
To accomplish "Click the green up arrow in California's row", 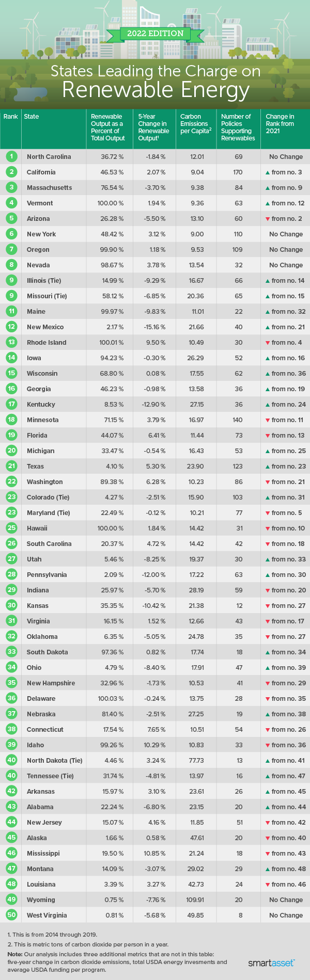I will pos(268,172).
